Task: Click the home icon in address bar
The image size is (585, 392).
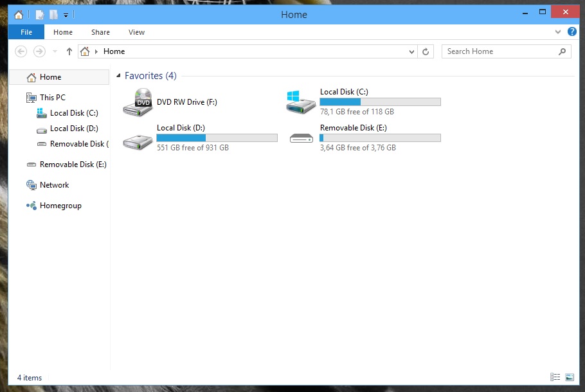Action: point(85,51)
